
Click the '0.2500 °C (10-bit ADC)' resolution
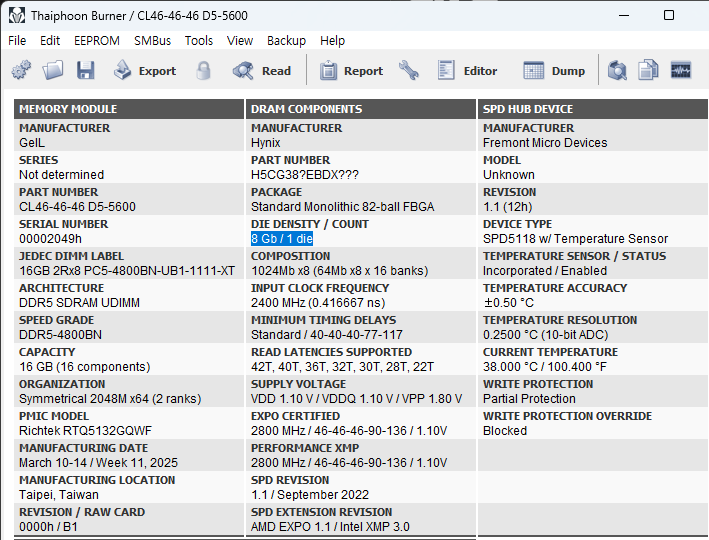click(x=545, y=335)
